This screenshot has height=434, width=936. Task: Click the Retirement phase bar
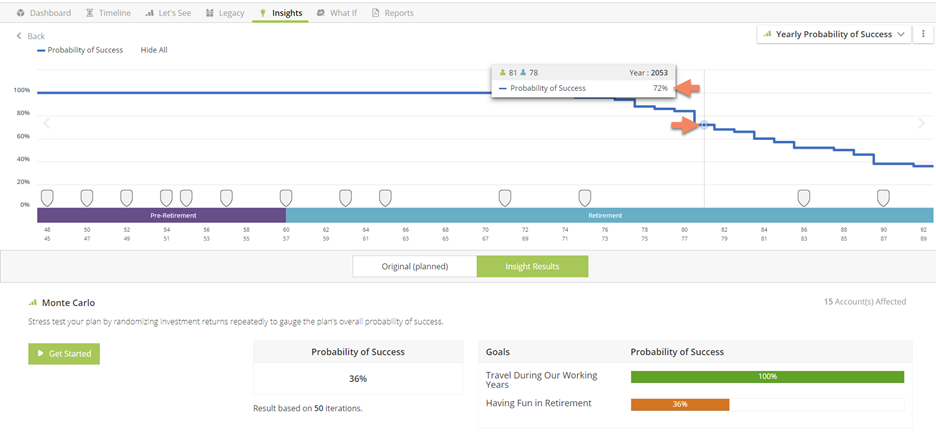point(604,215)
